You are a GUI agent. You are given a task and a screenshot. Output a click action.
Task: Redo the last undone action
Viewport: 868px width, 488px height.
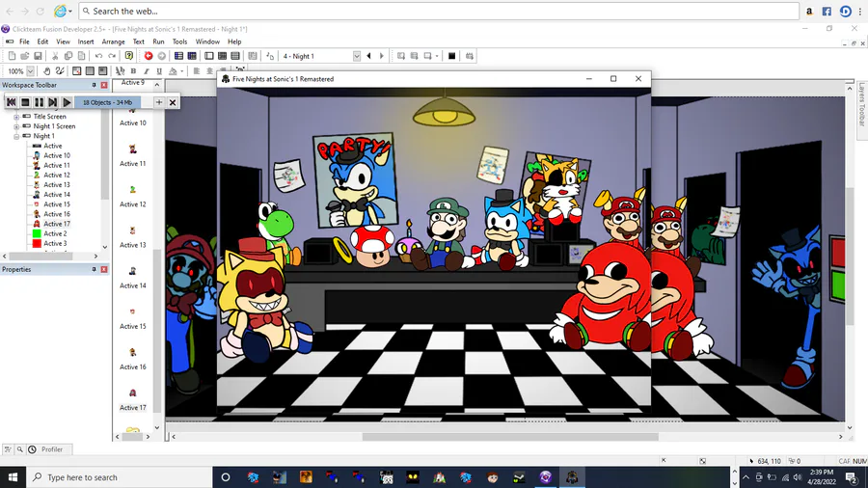point(112,56)
